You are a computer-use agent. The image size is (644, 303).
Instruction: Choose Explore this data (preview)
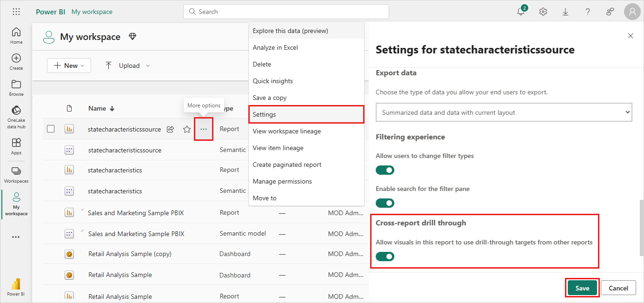pos(306,31)
